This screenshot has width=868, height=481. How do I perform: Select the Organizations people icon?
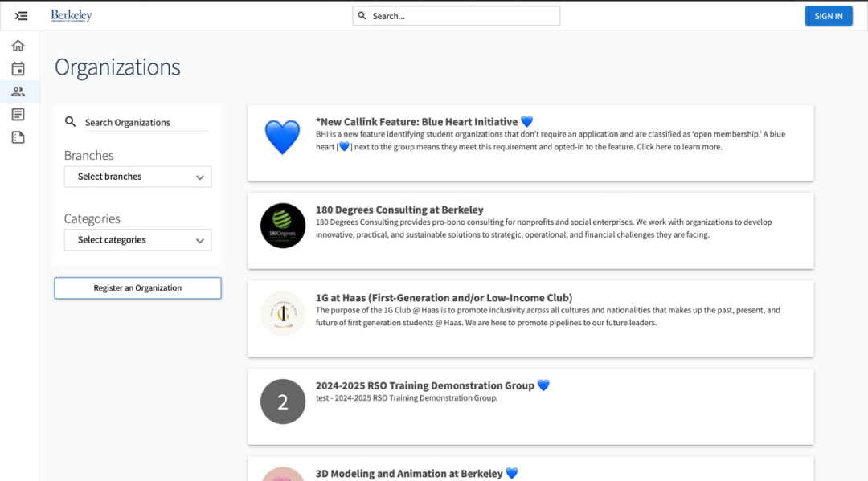(18, 92)
